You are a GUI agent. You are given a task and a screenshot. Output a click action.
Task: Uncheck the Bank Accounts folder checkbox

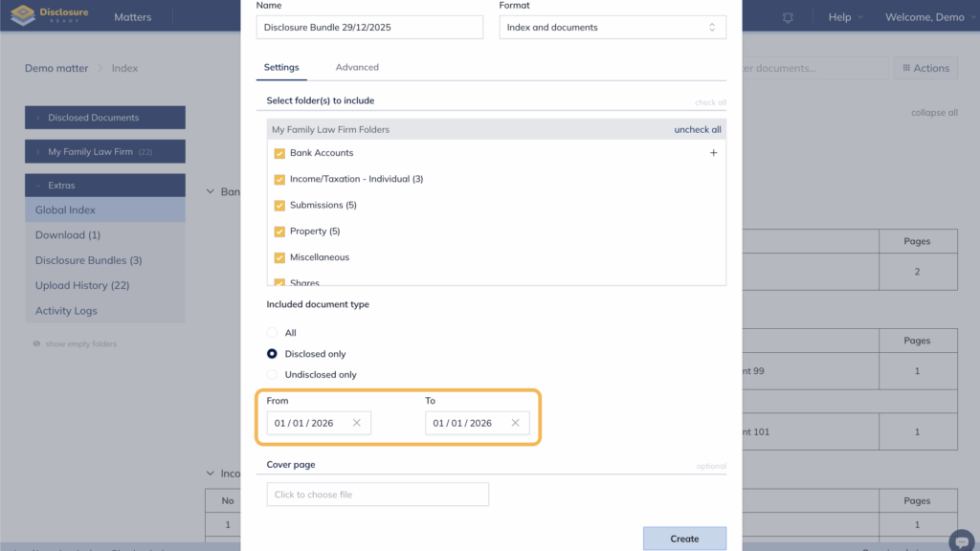click(x=279, y=153)
